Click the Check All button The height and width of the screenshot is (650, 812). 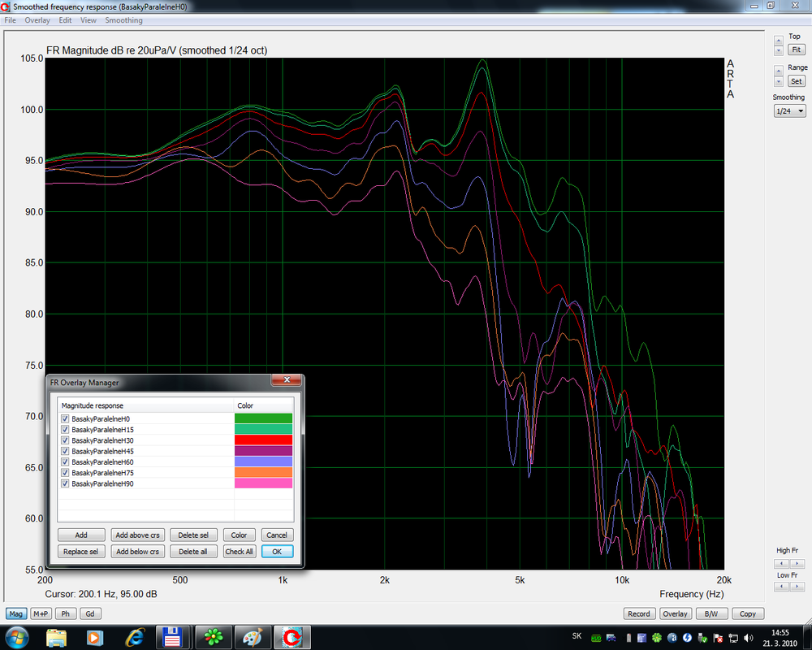[x=240, y=552]
